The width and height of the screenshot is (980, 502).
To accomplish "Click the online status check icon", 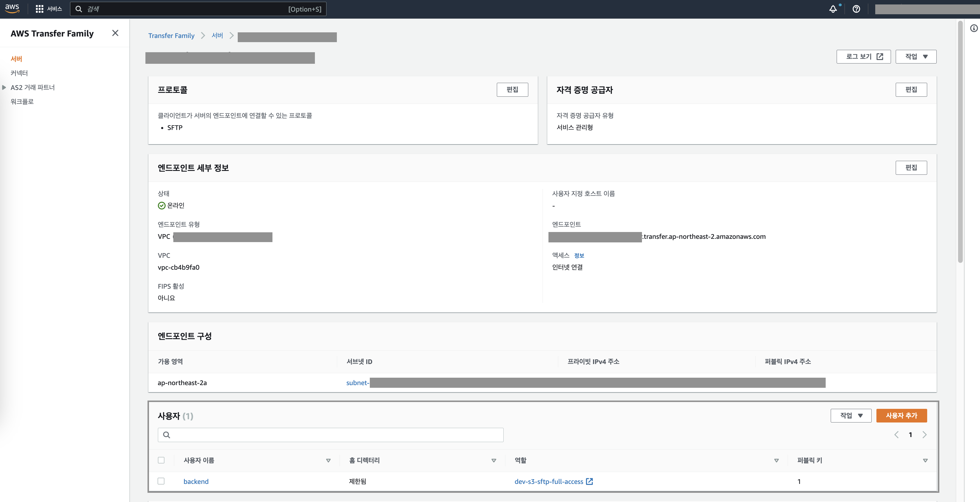I will [162, 205].
